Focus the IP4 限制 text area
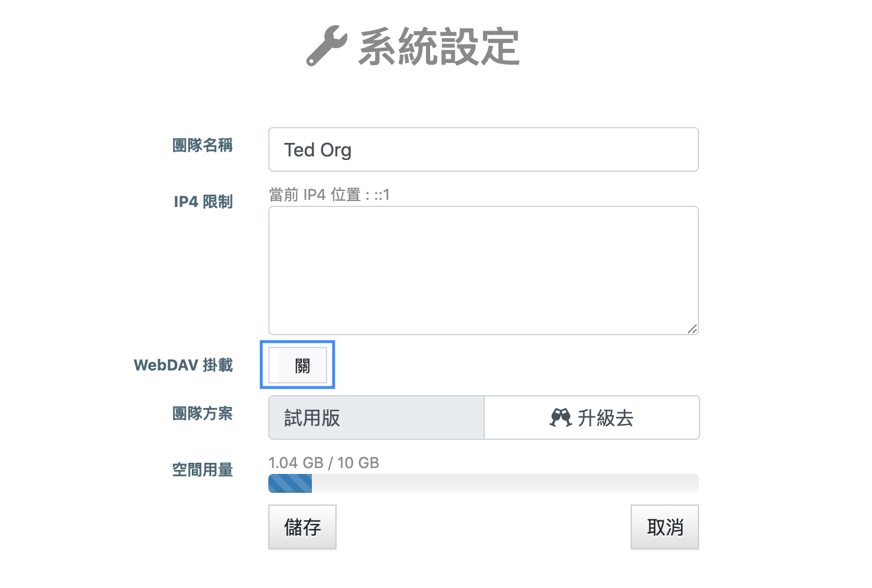The width and height of the screenshot is (872, 588). (x=483, y=270)
